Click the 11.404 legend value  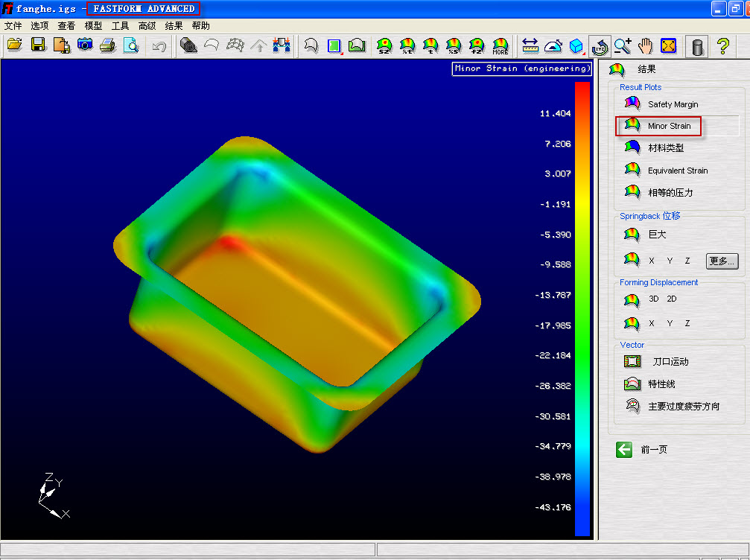coord(556,113)
